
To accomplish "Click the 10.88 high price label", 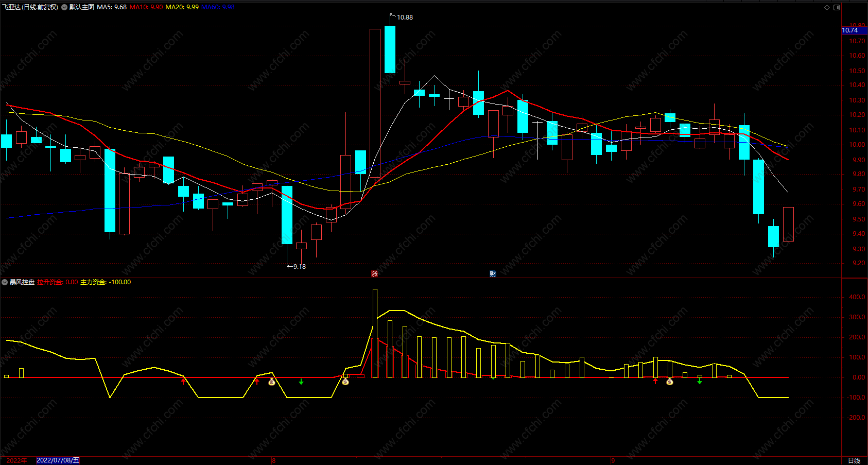I will (405, 18).
